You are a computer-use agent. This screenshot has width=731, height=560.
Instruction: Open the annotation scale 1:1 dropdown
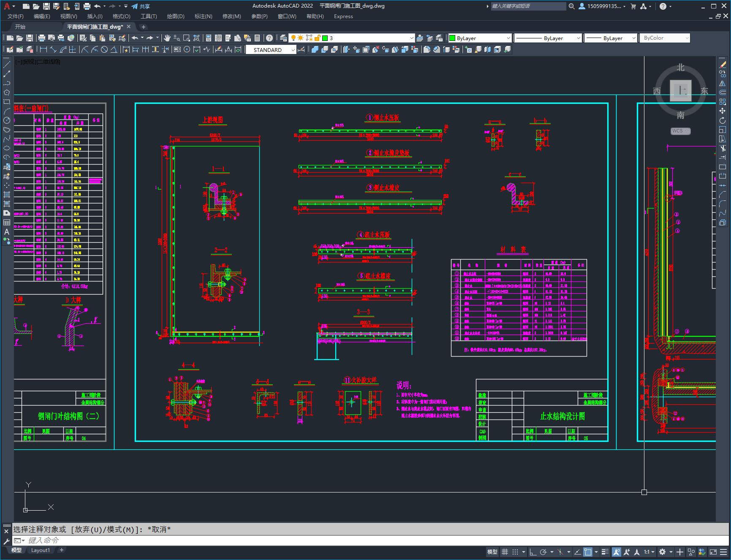coord(649,552)
